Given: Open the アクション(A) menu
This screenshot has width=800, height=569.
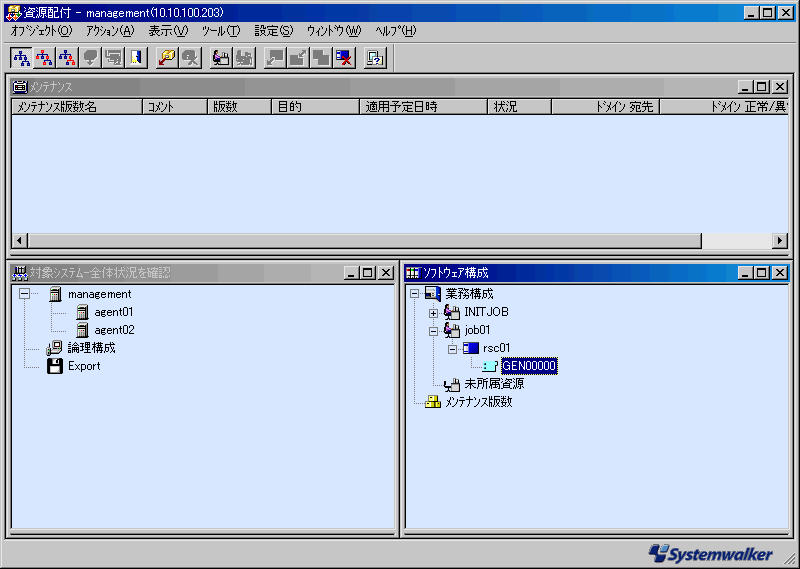Looking at the screenshot, I should (x=110, y=31).
